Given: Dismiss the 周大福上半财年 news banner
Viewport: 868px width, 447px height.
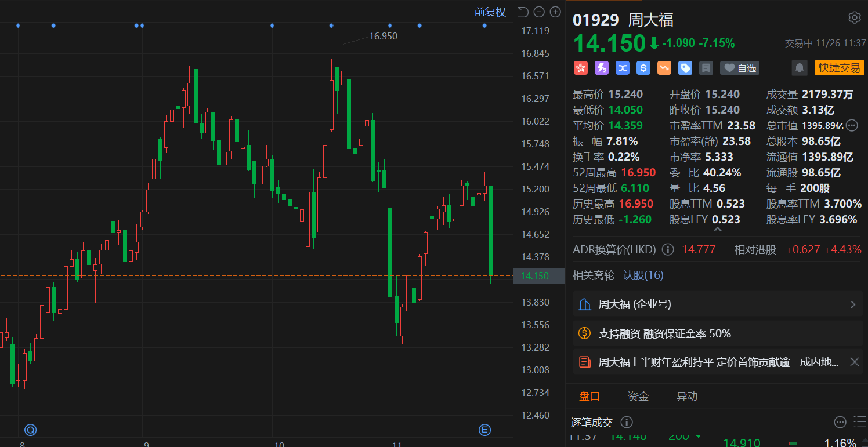Looking at the screenshot, I should (x=854, y=362).
